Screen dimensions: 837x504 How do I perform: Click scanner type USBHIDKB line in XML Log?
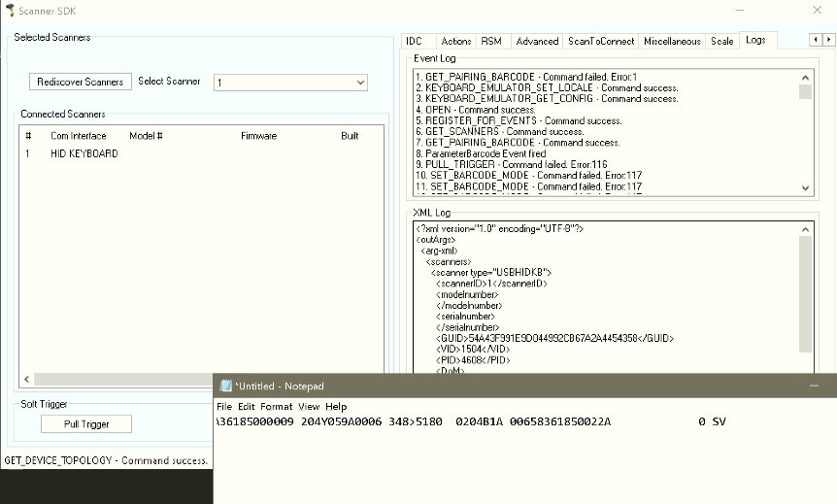[491, 273]
